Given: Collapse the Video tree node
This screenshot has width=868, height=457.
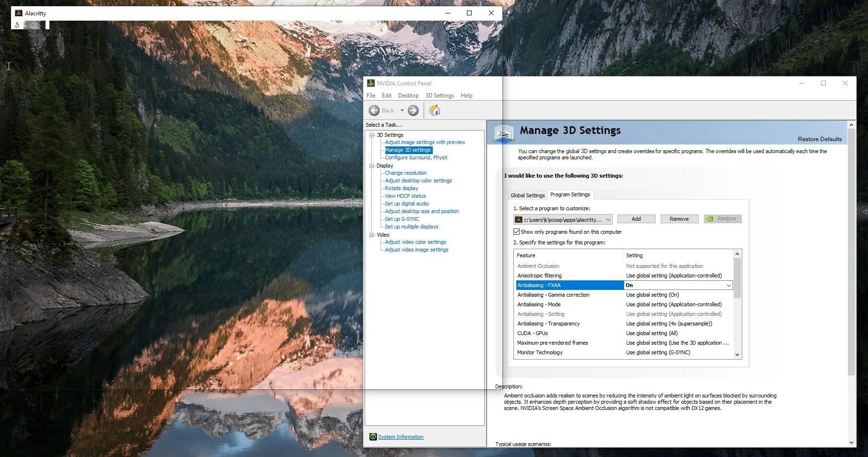Looking at the screenshot, I should click(371, 235).
